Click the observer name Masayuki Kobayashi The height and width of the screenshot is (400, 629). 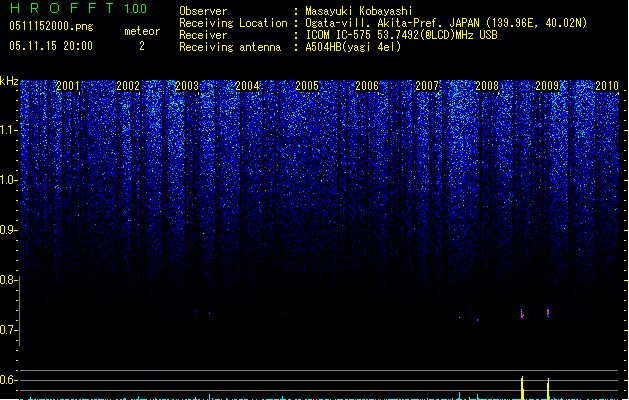[x=359, y=11]
